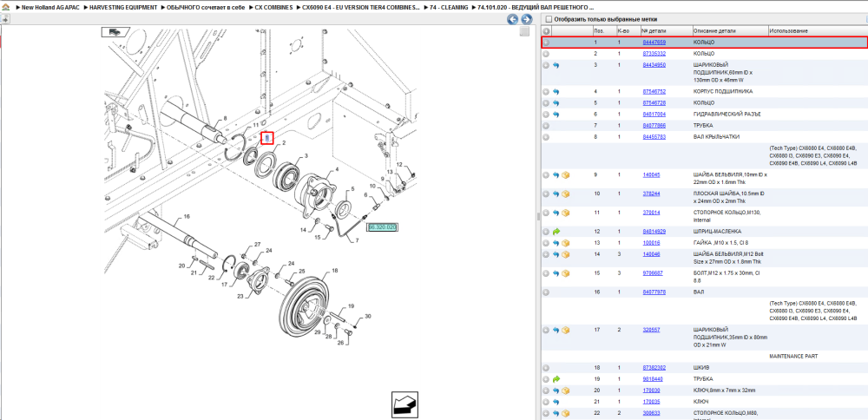Click the Использование column header

click(x=789, y=31)
